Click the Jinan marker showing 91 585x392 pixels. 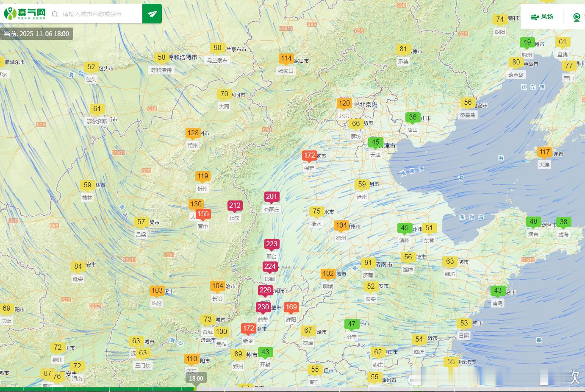368,263
